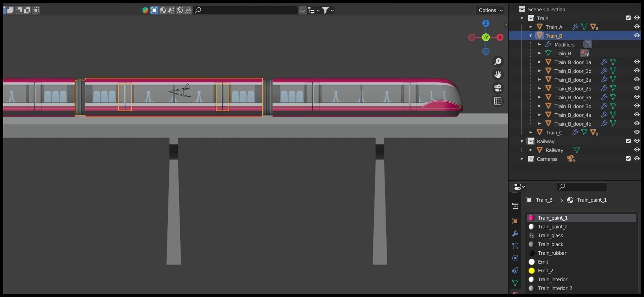Hide Train_B using its eye icon
Image resolution: width=644 pixels, height=297 pixels.
637,35
